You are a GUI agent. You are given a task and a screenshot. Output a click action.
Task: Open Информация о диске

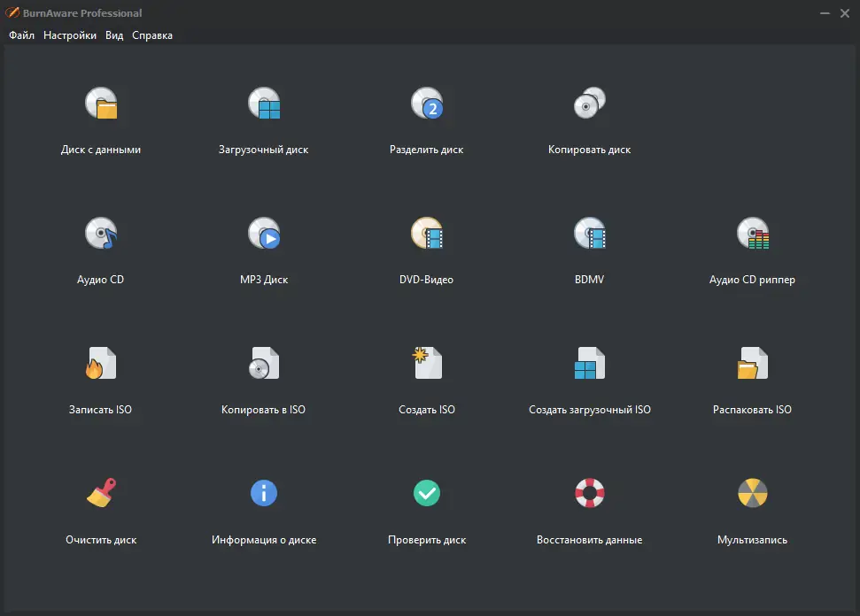click(264, 510)
